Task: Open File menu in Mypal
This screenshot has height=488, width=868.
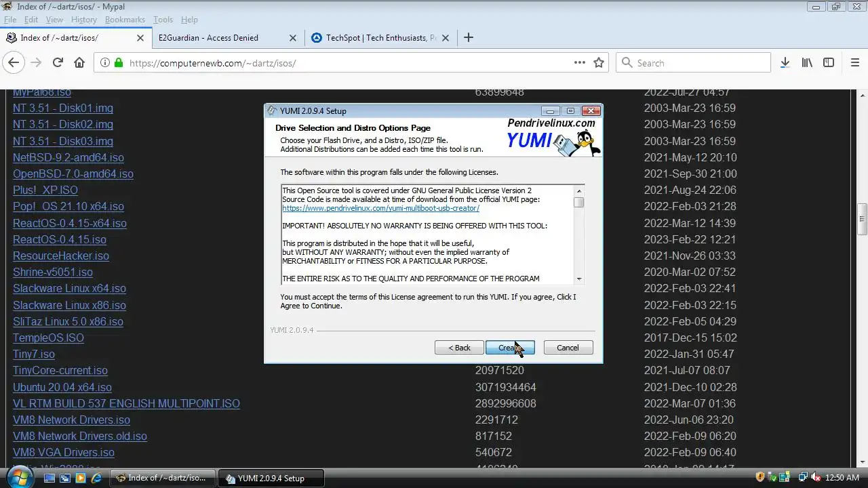Action: click(x=10, y=20)
